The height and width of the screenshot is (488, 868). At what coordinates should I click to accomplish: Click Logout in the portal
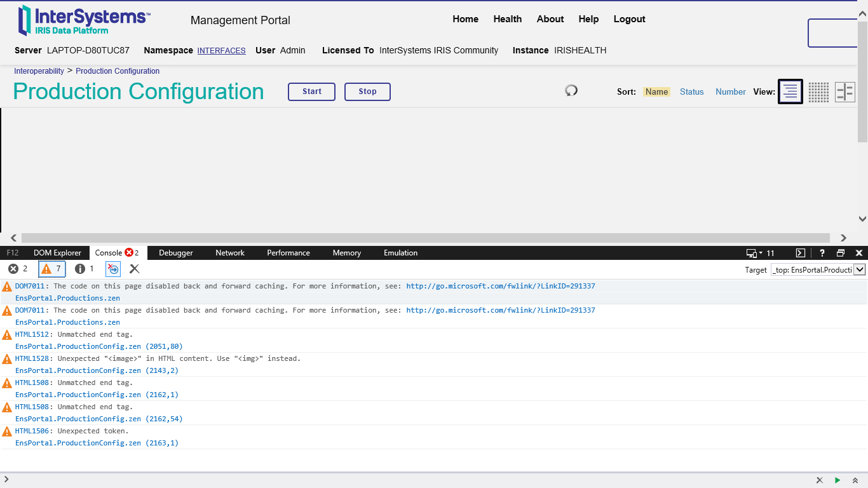pos(630,19)
